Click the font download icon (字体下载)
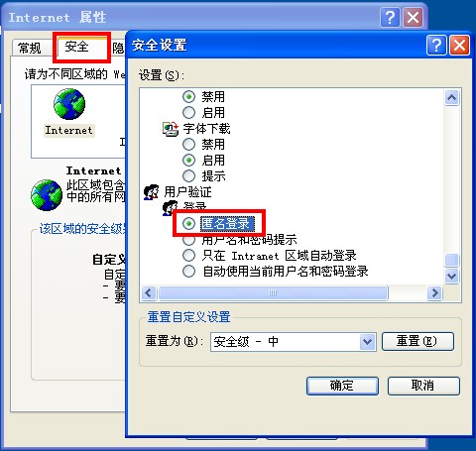The image size is (476, 451). pyautogui.click(x=171, y=129)
